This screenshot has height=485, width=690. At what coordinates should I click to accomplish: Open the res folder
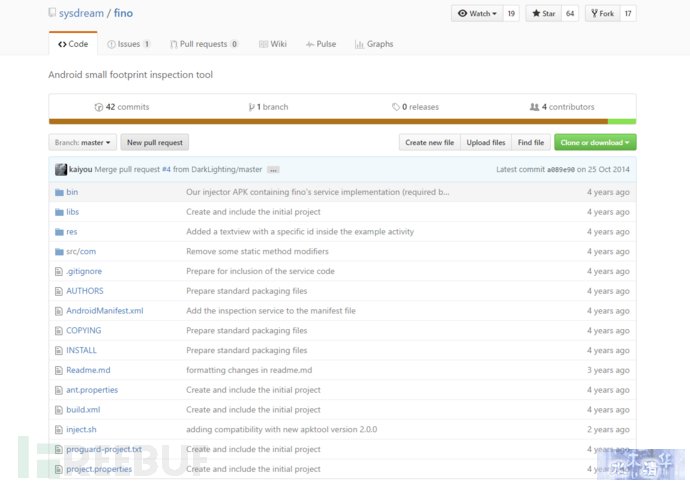(72, 231)
